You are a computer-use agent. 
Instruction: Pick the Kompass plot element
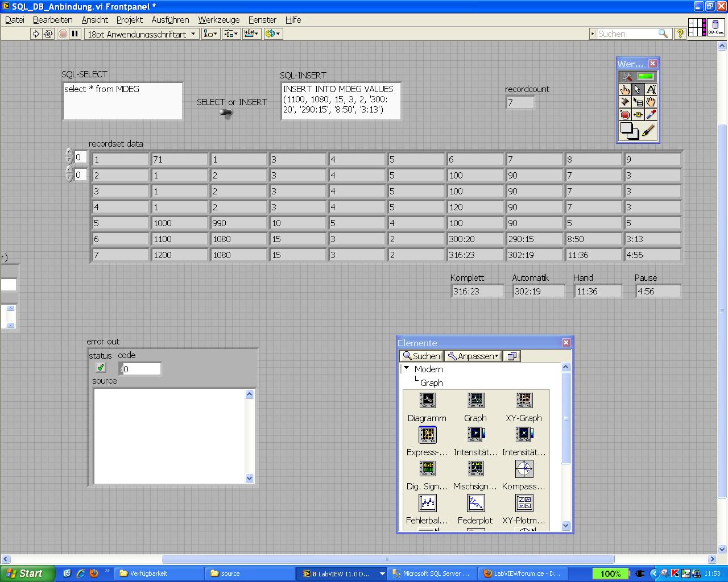[x=524, y=475]
